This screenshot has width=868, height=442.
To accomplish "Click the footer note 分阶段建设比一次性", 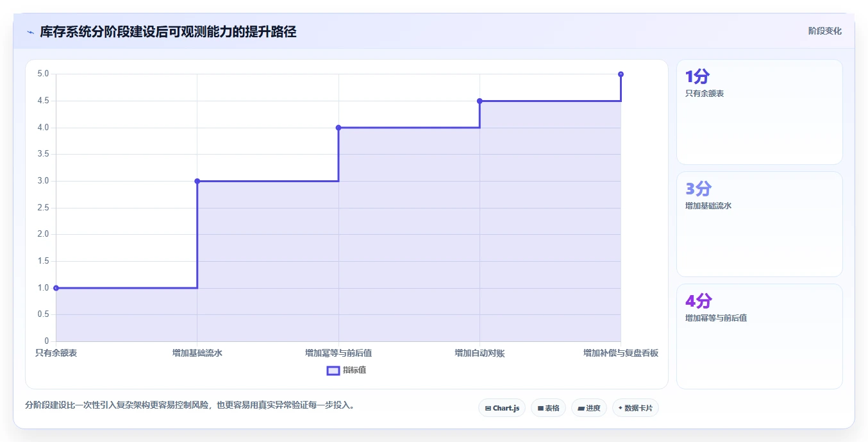I will pos(190,405).
